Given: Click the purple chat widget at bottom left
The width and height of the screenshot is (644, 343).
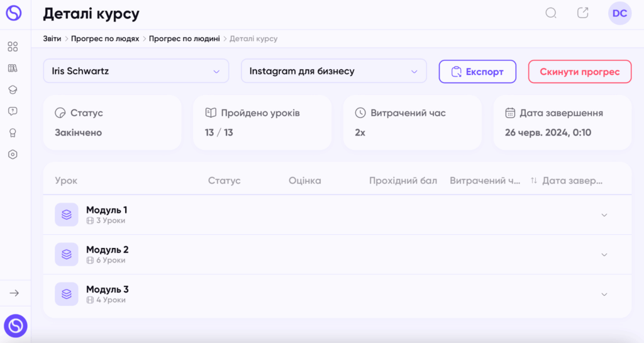Looking at the screenshot, I should click(x=16, y=326).
